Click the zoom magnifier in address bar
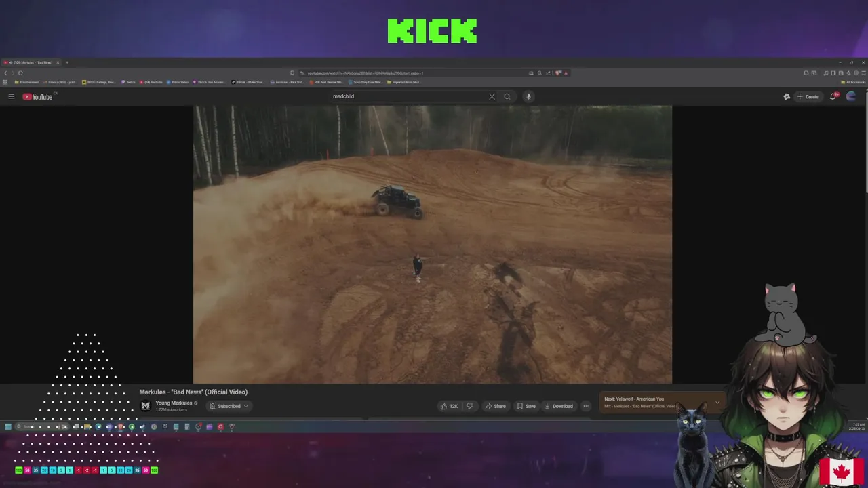 click(x=540, y=73)
